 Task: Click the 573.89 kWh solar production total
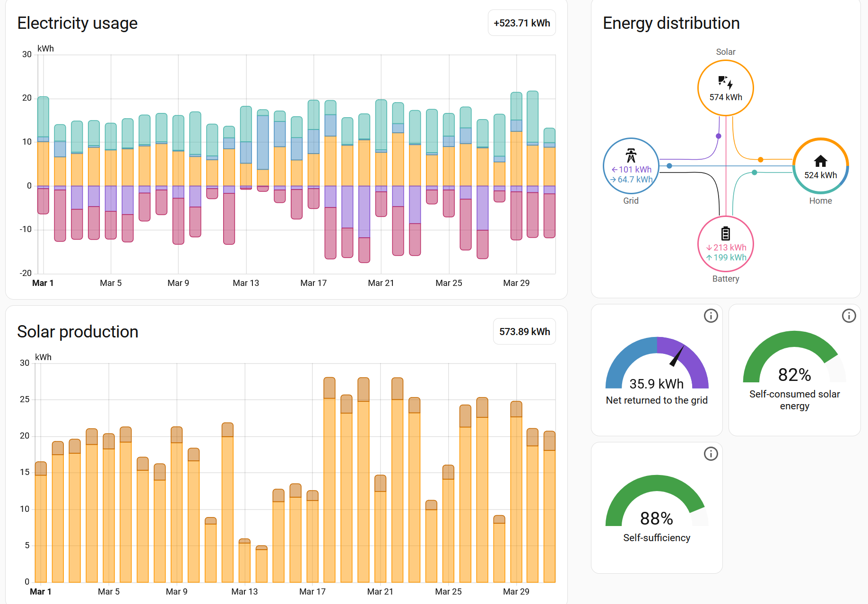click(524, 332)
